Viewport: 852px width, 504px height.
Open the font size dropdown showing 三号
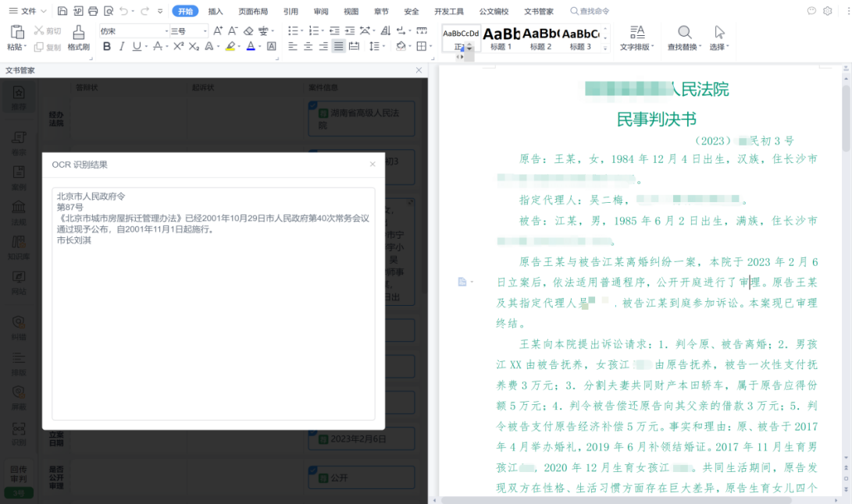tap(205, 31)
